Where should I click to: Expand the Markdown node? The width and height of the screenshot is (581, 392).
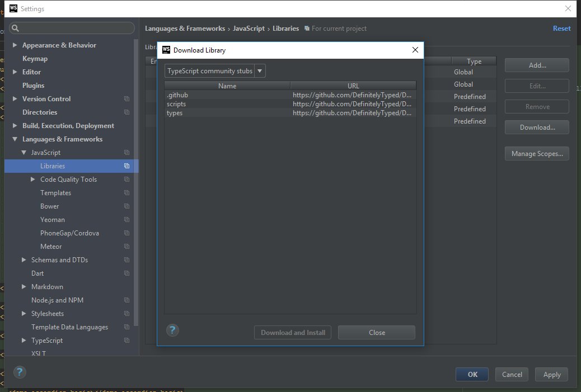click(24, 286)
